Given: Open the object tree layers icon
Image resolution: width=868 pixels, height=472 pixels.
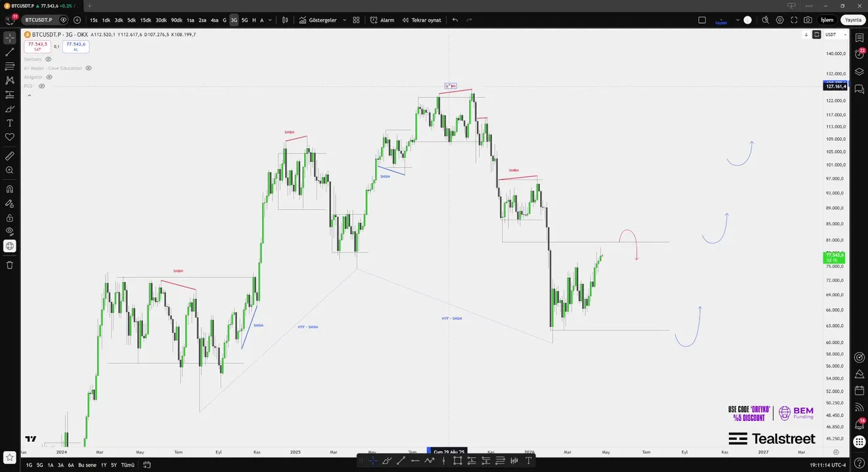Looking at the screenshot, I should 859,71.
